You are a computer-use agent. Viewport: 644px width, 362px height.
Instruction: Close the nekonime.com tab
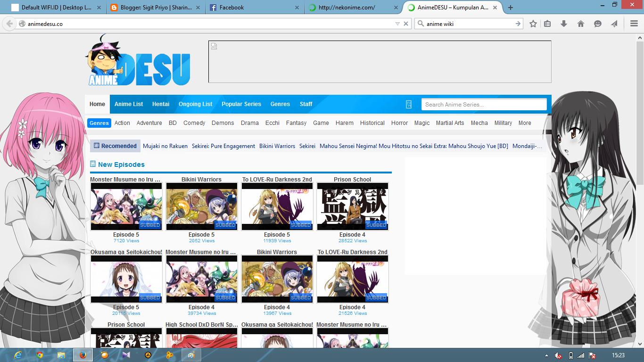point(395,8)
